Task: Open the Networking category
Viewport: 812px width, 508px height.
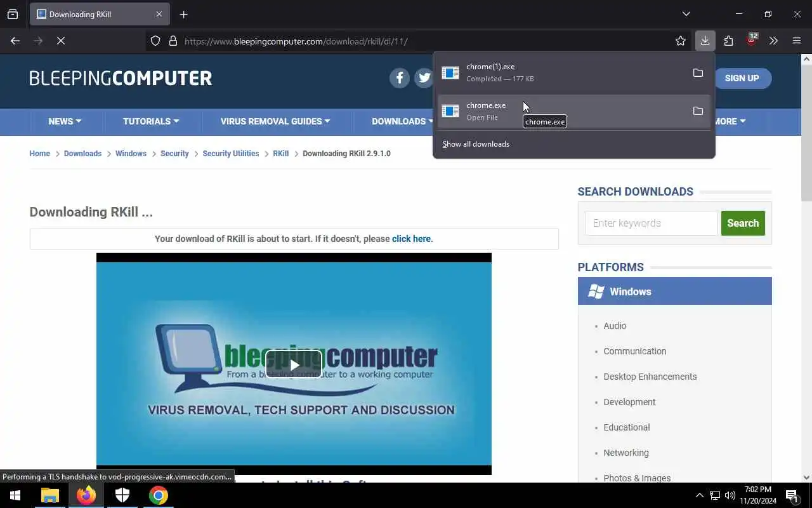Action: point(625,453)
